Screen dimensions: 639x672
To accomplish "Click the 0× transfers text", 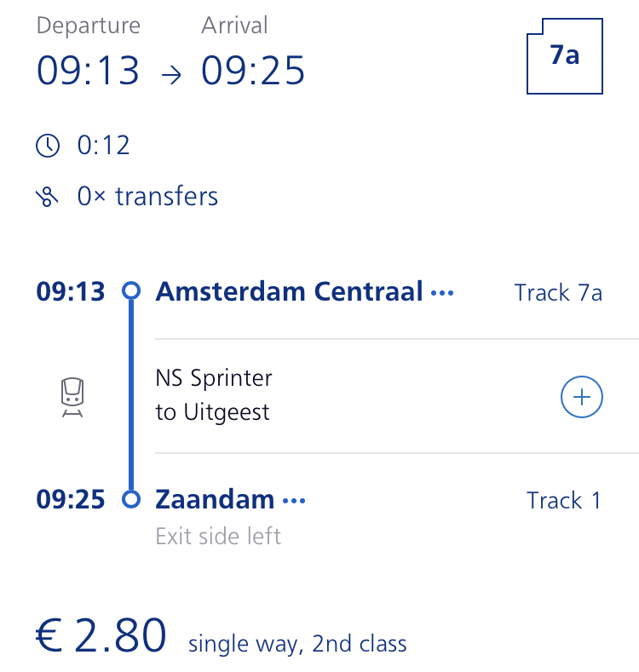I will pos(147,196).
